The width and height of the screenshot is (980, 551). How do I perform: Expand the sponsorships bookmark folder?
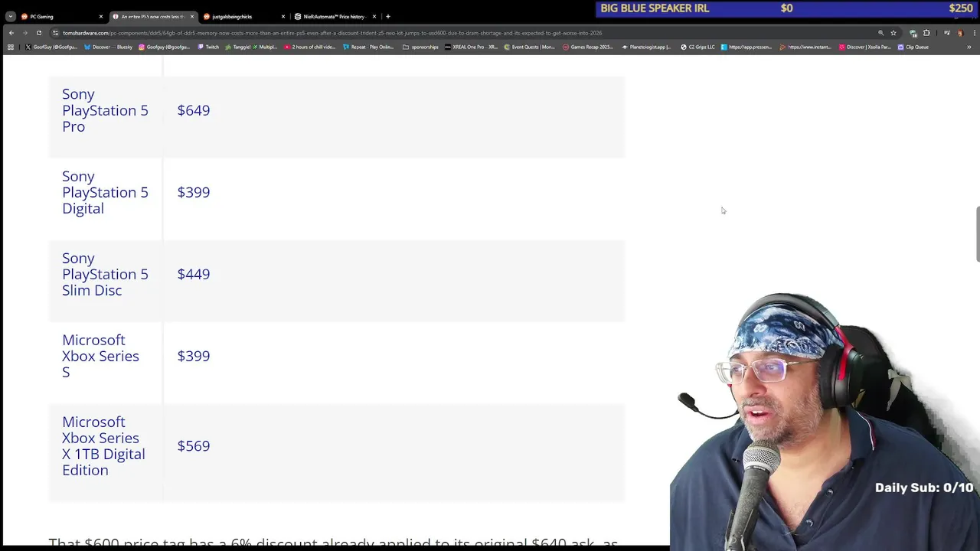(x=420, y=47)
